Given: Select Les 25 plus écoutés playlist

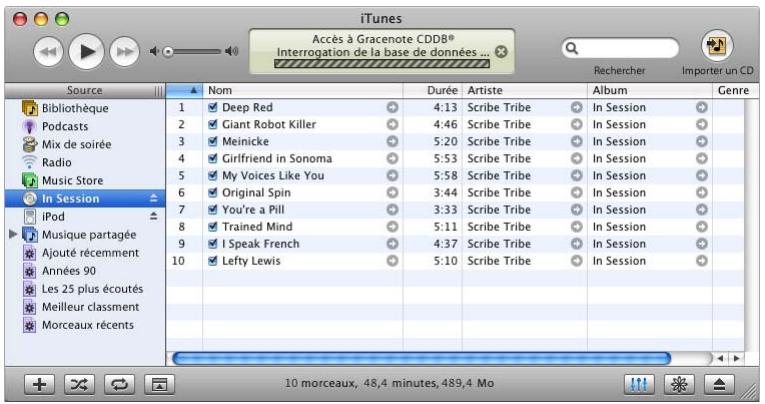Looking at the screenshot, I should tap(85, 288).
